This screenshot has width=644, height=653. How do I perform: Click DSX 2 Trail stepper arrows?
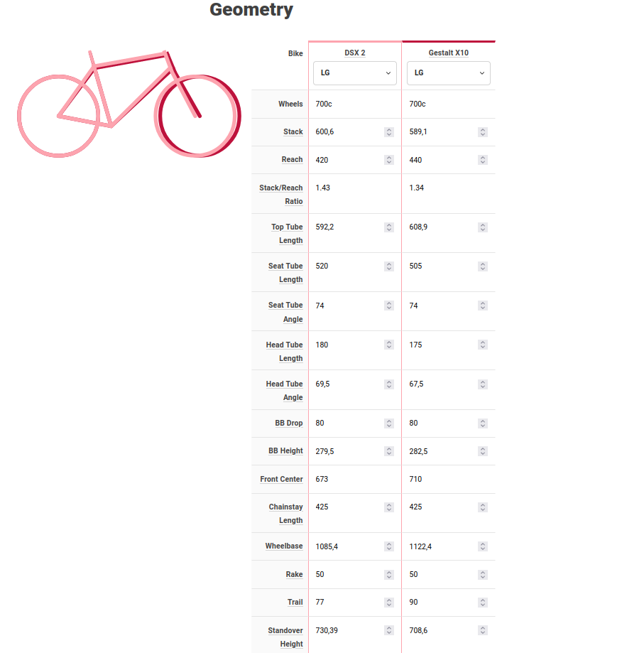click(389, 603)
